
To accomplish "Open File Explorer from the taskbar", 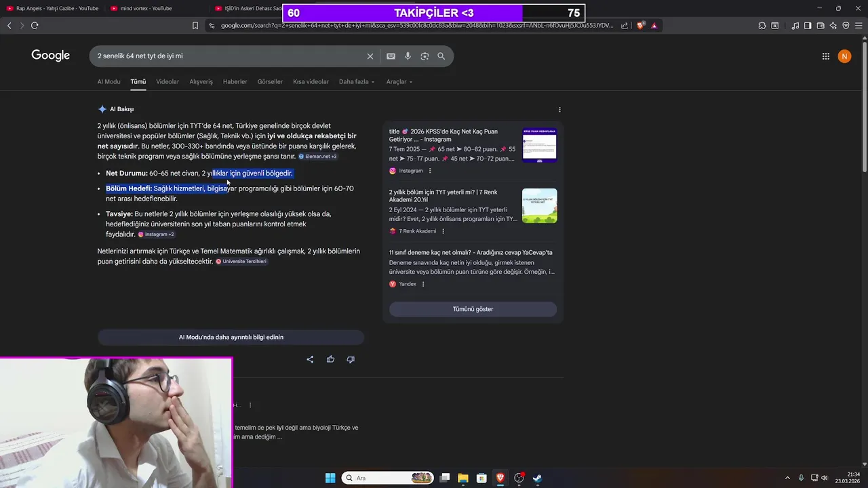I will point(463,478).
